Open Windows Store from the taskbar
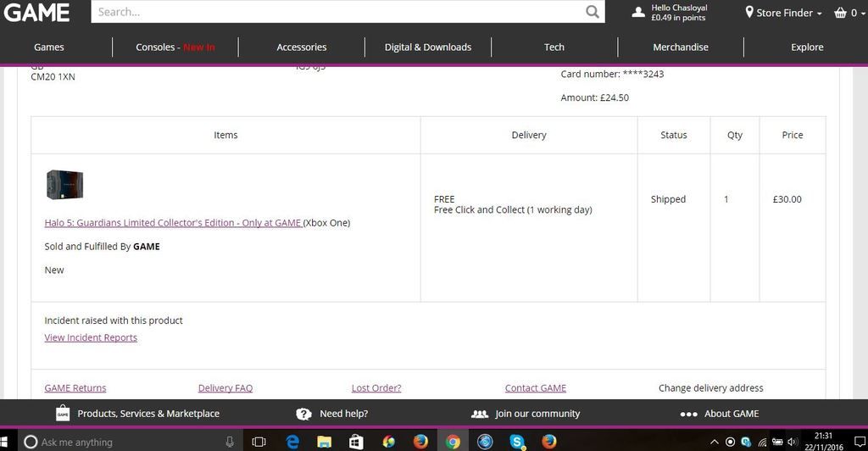868x451 pixels. pyautogui.click(x=356, y=442)
